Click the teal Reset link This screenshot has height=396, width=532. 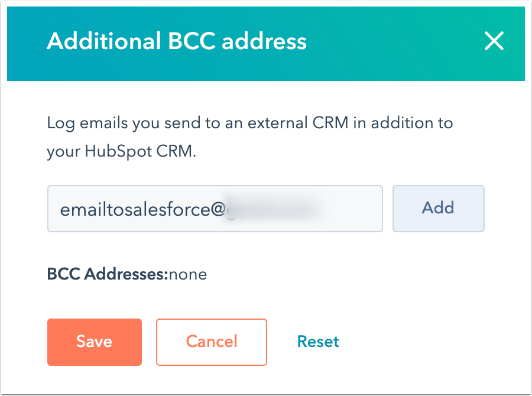tap(318, 342)
